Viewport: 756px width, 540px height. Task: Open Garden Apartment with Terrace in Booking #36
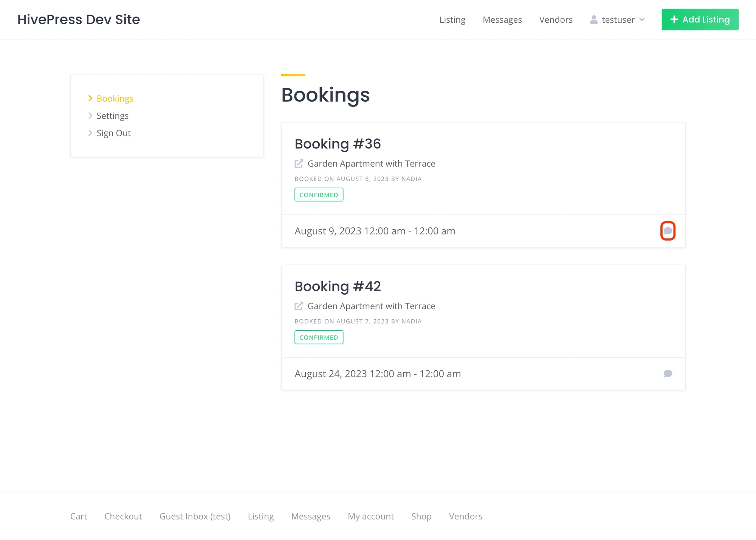tap(372, 164)
